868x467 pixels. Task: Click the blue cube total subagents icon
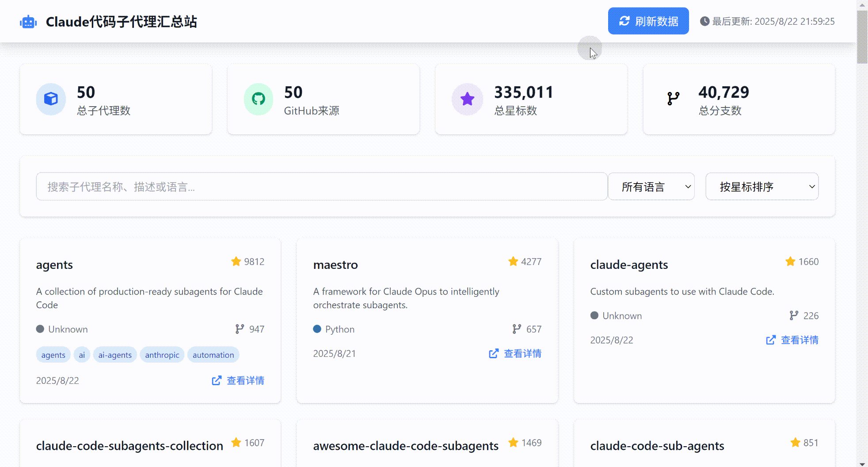click(x=51, y=99)
